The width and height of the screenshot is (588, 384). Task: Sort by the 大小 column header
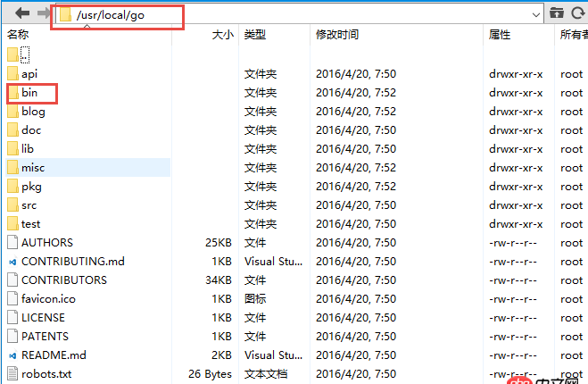(223, 35)
